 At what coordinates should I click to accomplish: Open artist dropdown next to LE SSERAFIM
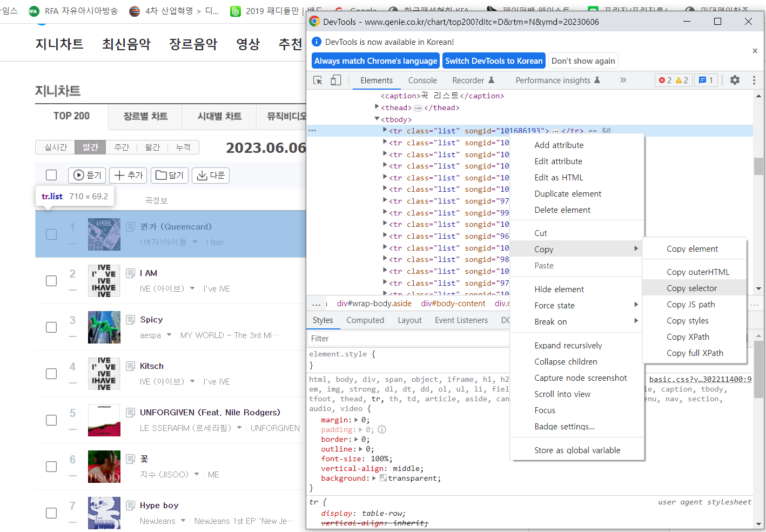[x=239, y=428]
